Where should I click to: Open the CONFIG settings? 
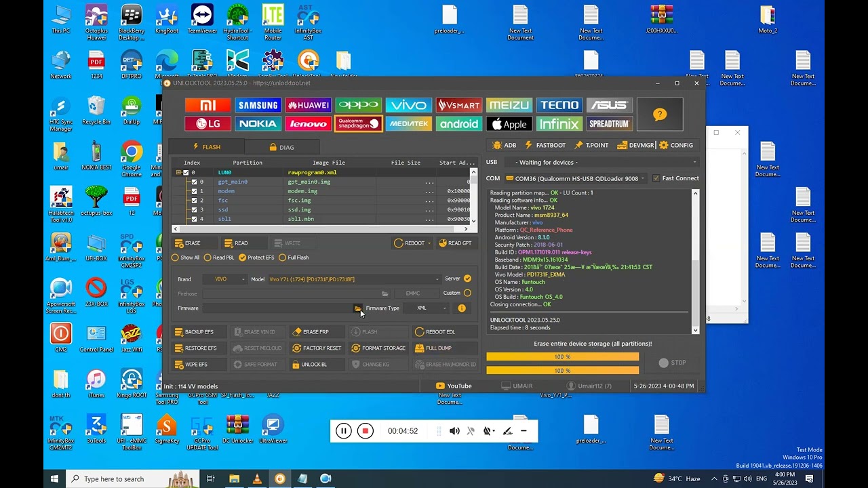click(676, 145)
